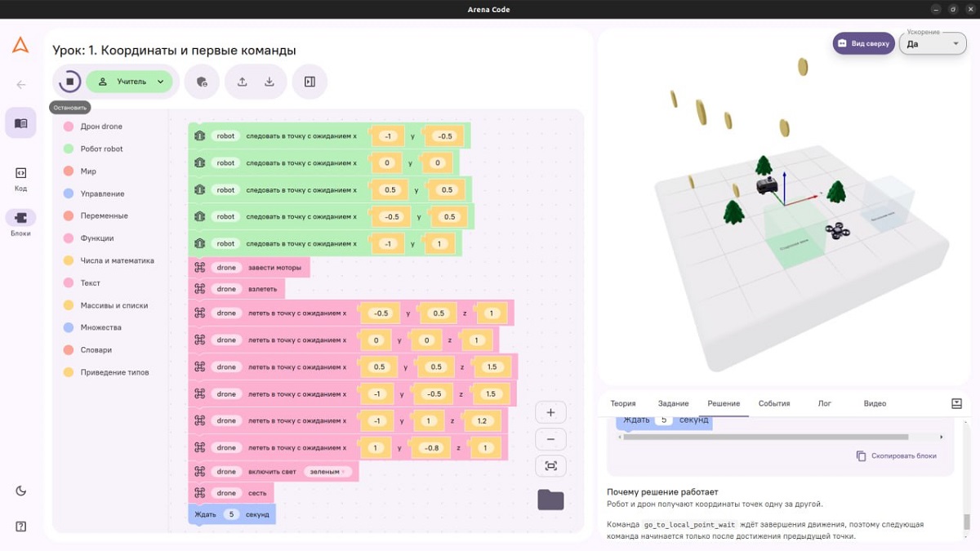Open the Видео tab
This screenshot has height=551, width=980.
tap(875, 403)
